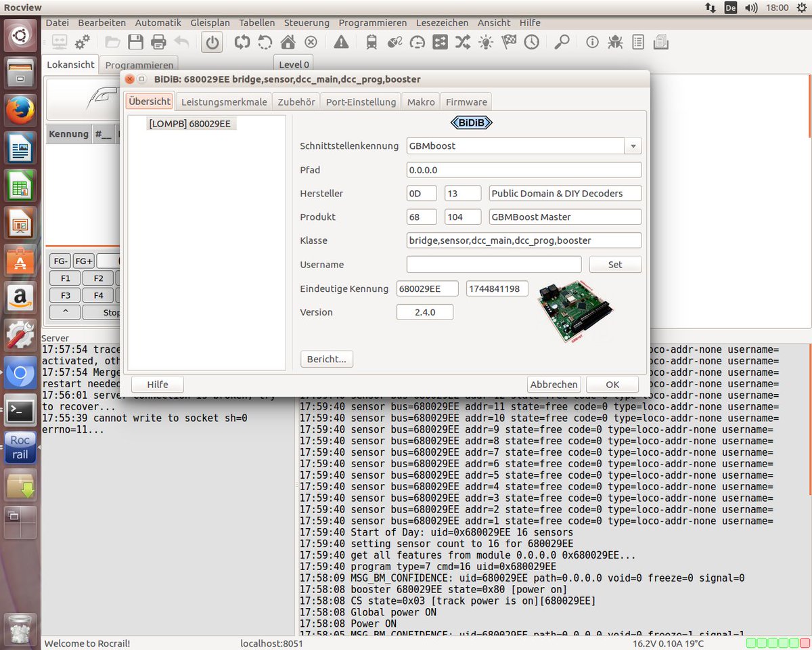Switch to Zubehör tab
The width and height of the screenshot is (812, 650).
click(x=296, y=102)
